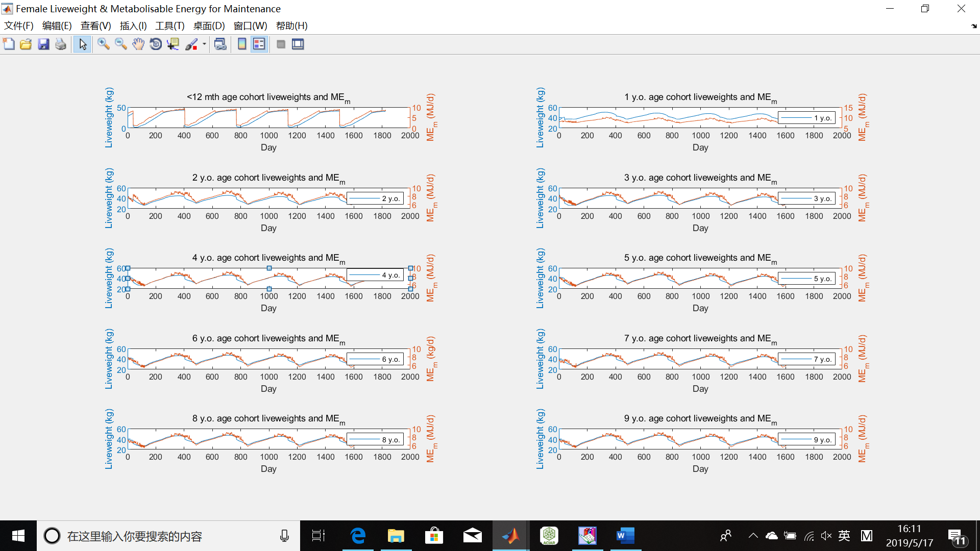Select the Pan tool

(x=138, y=44)
